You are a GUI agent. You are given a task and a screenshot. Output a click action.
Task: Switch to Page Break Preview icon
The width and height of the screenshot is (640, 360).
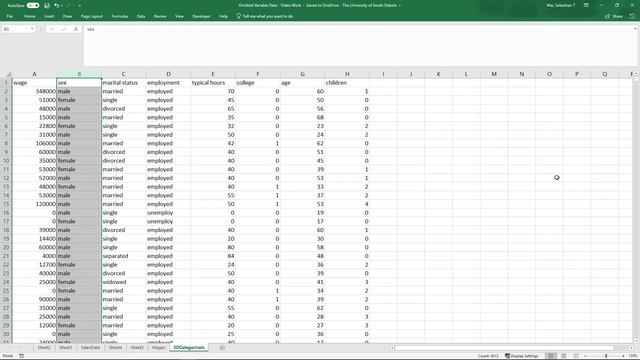click(x=576, y=356)
